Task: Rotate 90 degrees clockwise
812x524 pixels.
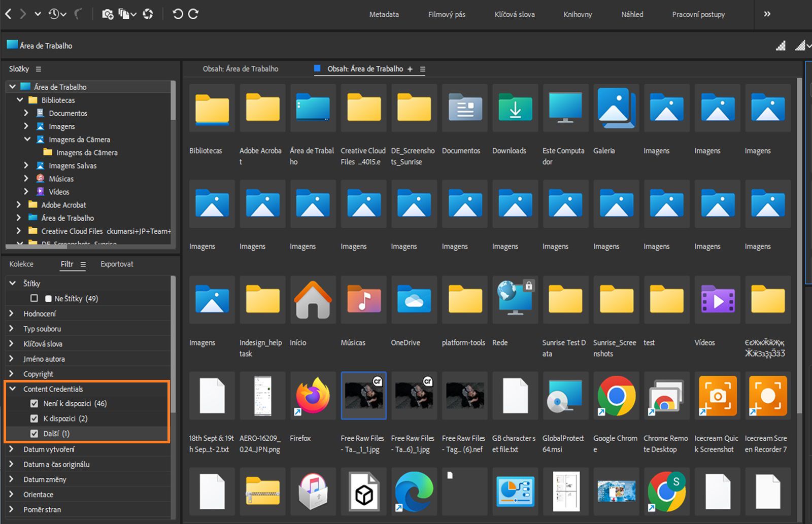Action: [x=193, y=14]
